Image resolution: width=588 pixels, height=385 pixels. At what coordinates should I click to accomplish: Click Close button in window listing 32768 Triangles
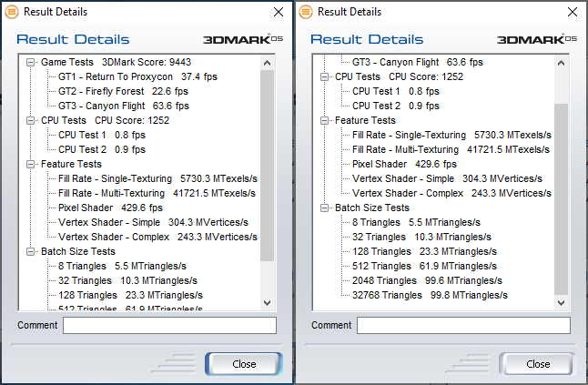536,364
